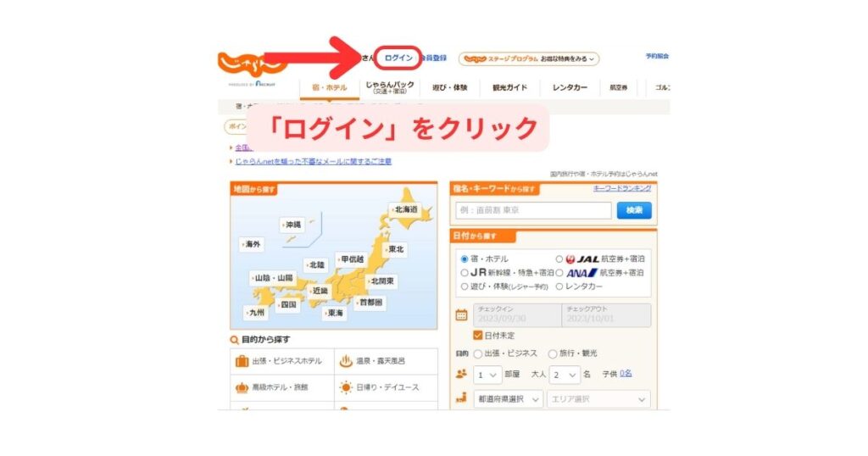Click the briefcase 出張・ビジネスホテル icon

coord(242,361)
